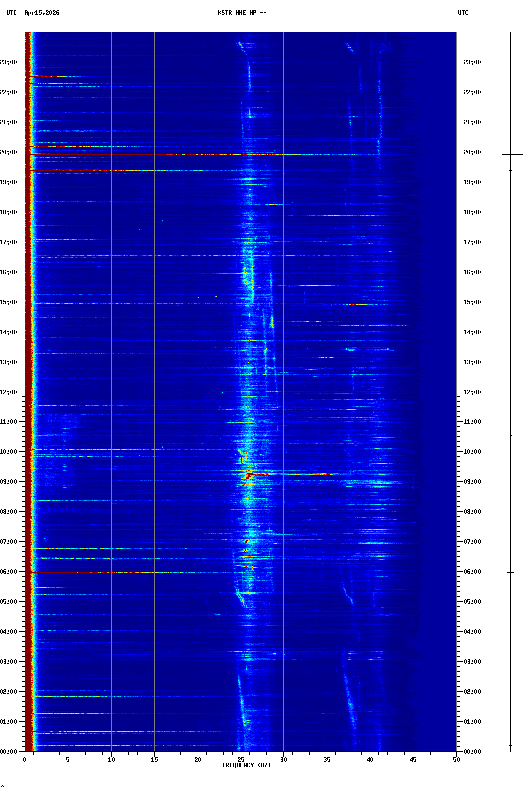Click the UTC label at top right
Image resolution: width=532 pixels, height=791 pixels.
click(463, 13)
